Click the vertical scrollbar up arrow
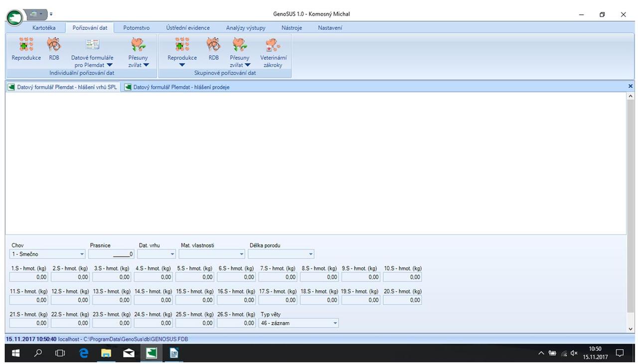638x364 pixels. coord(631,96)
